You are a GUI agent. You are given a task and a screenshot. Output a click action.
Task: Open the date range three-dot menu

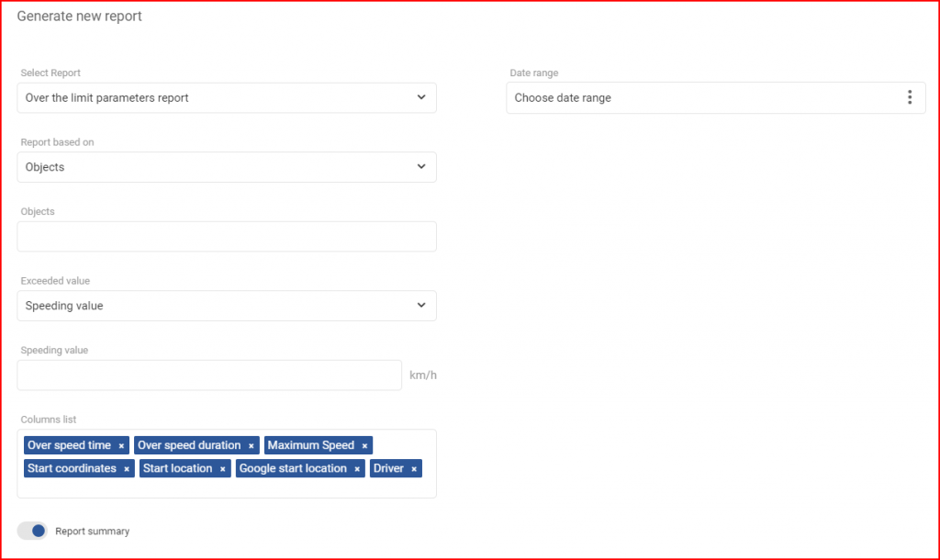tap(910, 97)
